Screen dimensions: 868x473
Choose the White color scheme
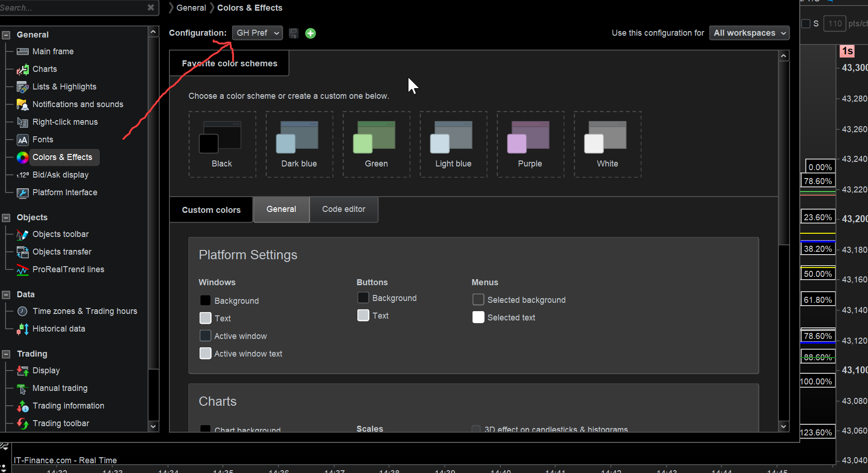pos(608,144)
